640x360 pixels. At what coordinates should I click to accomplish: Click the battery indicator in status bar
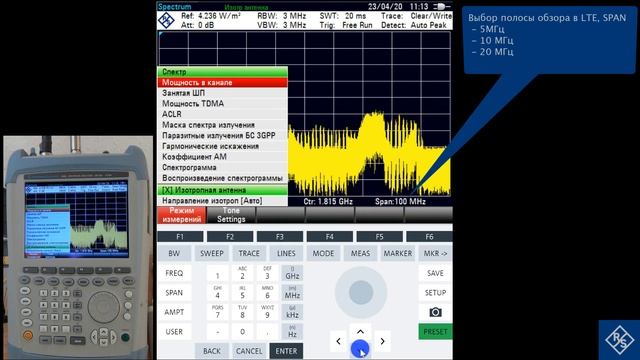442,7
